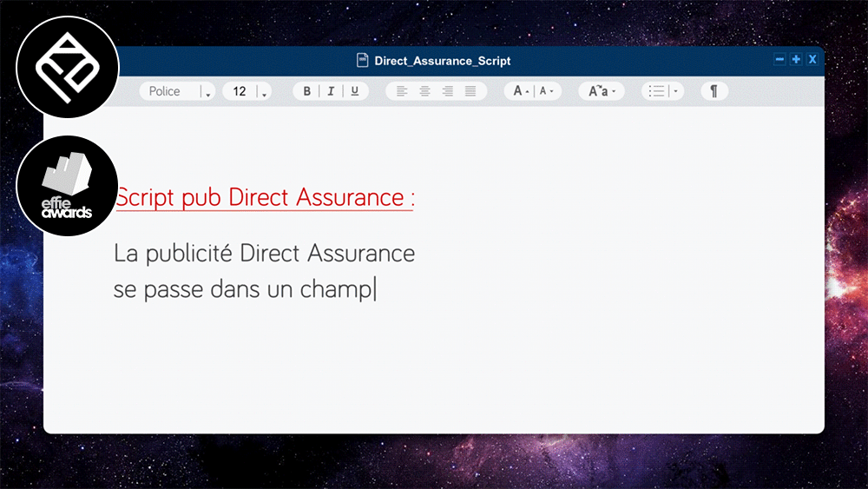Toggle Italic formatting button
The height and width of the screenshot is (489, 868).
point(331,91)
